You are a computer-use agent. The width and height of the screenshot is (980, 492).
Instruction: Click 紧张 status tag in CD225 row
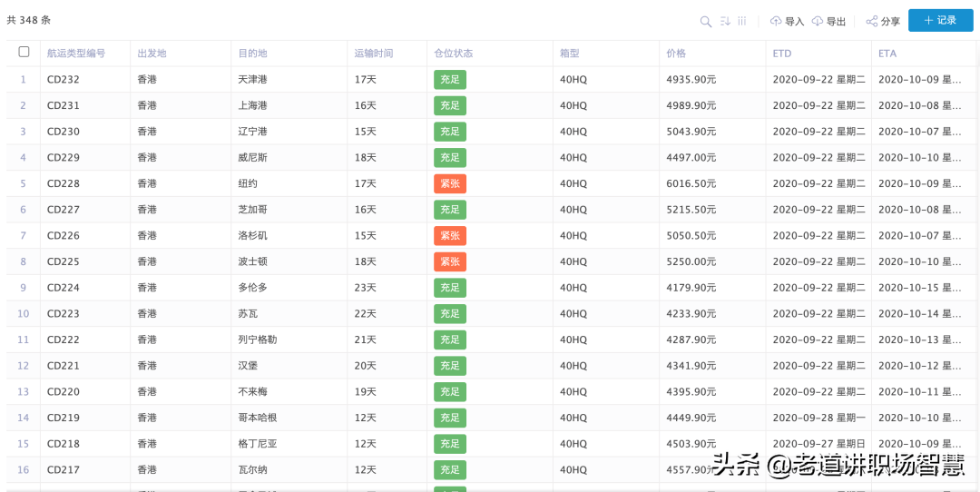[450, 261]
